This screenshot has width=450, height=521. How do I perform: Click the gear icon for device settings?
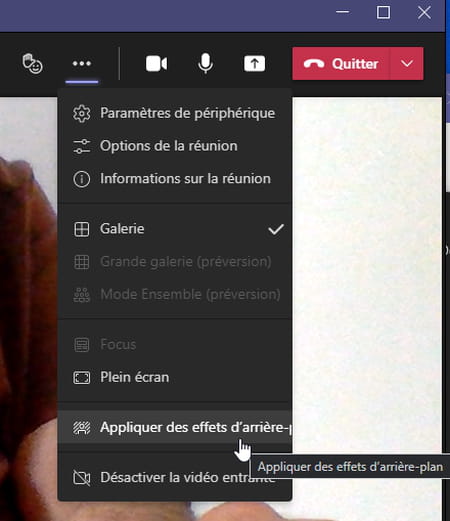pos(82,114)
